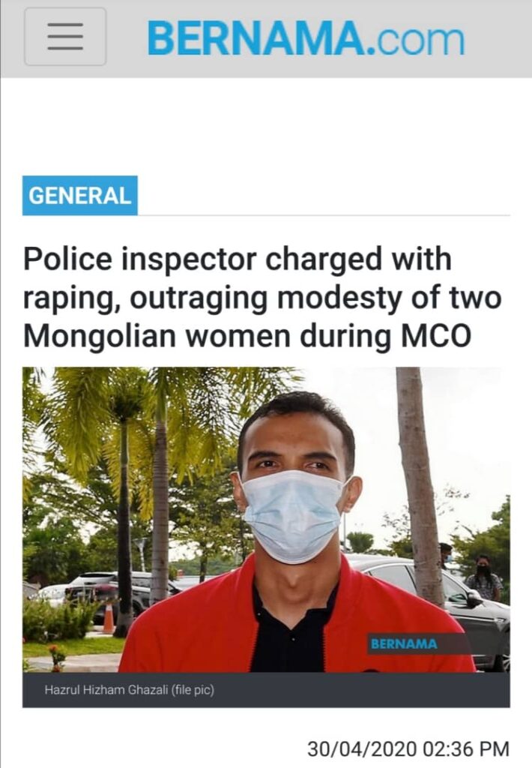Click the 30/04/2020 02:36 PM timestamp
This screenshot has width=532, height=768.
pos(408,749)
